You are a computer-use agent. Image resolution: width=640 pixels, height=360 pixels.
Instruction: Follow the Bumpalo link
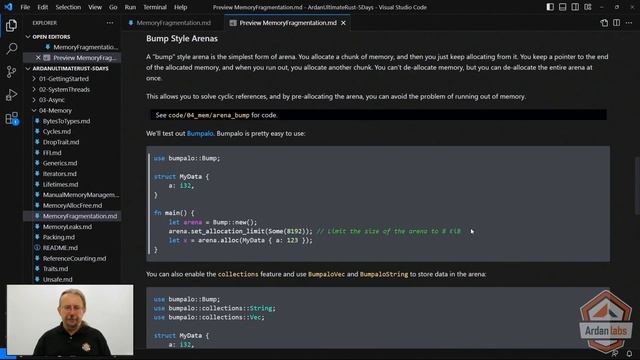point(200,133)
